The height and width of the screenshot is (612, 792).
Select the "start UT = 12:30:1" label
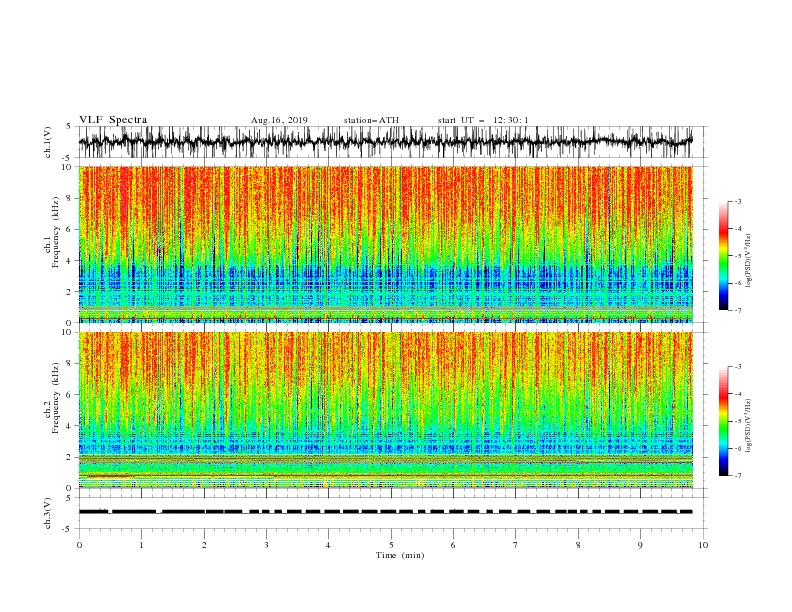[483, 120]
